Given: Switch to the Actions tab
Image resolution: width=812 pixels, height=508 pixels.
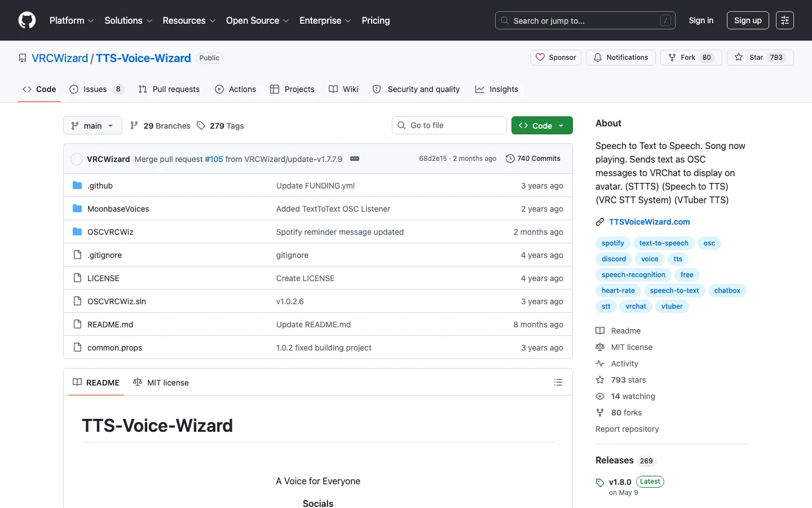Looking at the screenshot, I should tap(236, 89).
